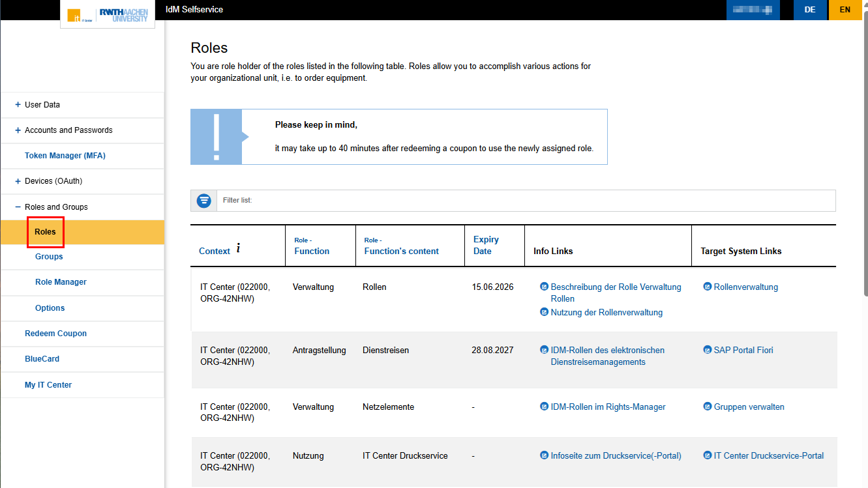Go to the Redeem Coupon page
Viewport: 868px width, 488px height.
(55, 333)
